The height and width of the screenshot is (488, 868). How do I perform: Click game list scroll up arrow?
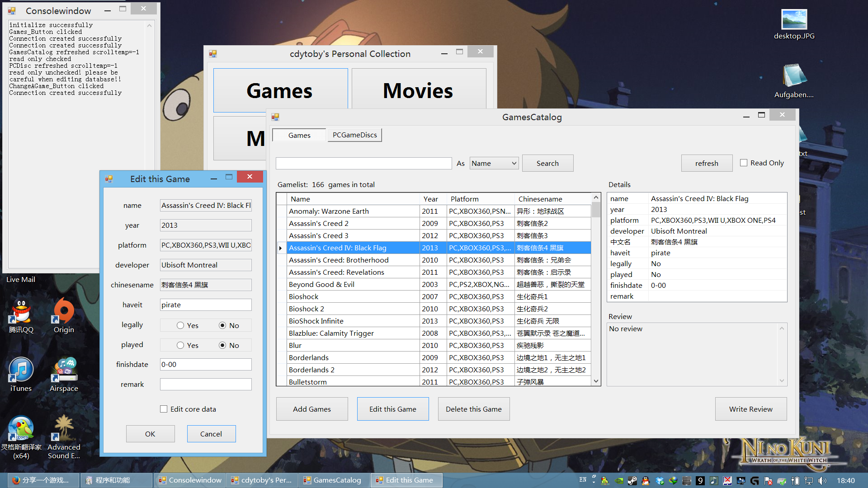596,197
